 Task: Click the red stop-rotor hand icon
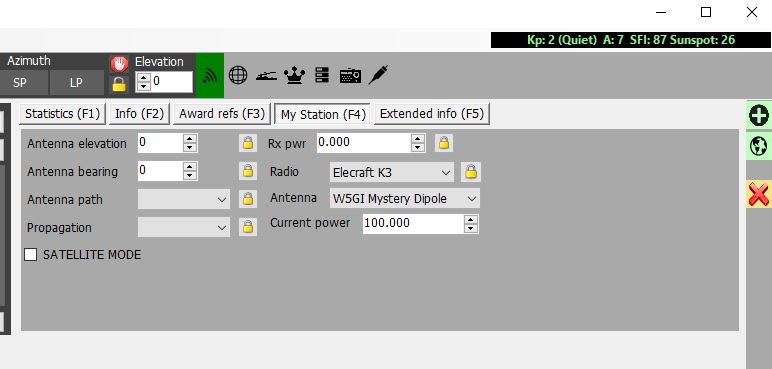pyautogui.click(x=119, y=64)
